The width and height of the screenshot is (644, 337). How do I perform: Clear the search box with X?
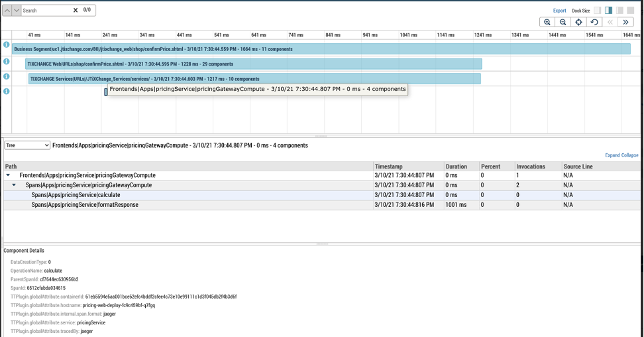(76, 11)
